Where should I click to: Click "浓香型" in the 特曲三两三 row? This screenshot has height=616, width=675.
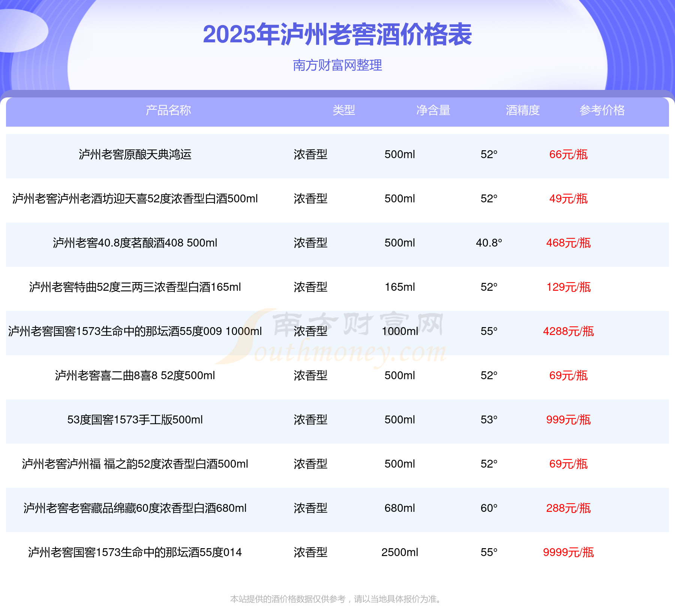click(x=310, y=287)
